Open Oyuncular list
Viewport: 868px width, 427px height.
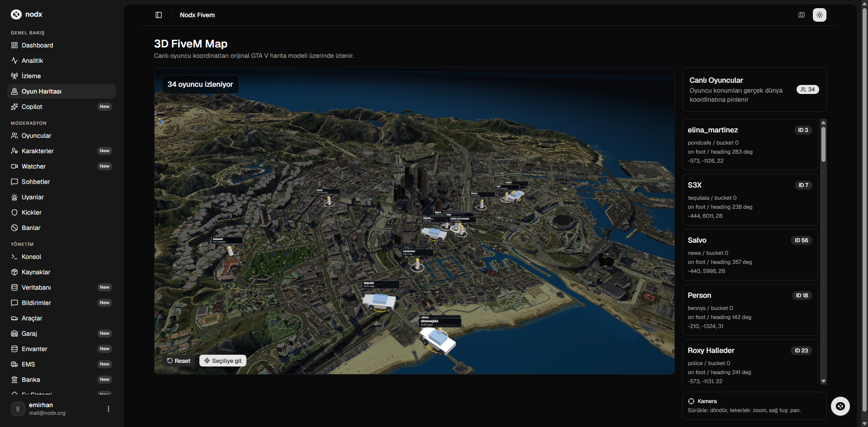point(61,136)
